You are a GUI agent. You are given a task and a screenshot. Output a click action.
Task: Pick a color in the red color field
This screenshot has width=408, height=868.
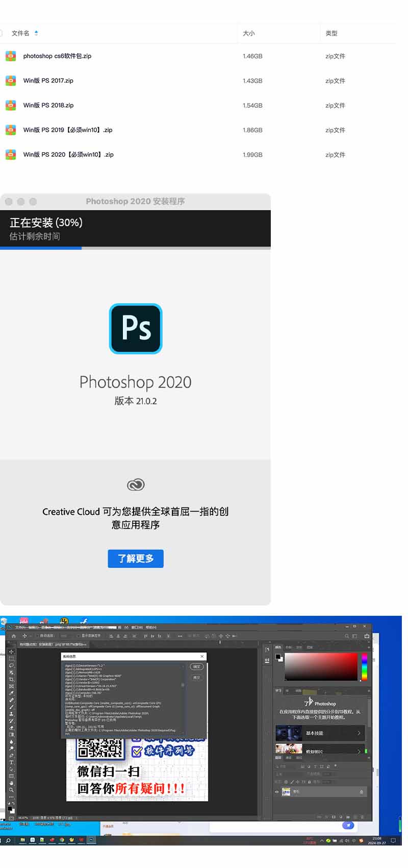321,667
